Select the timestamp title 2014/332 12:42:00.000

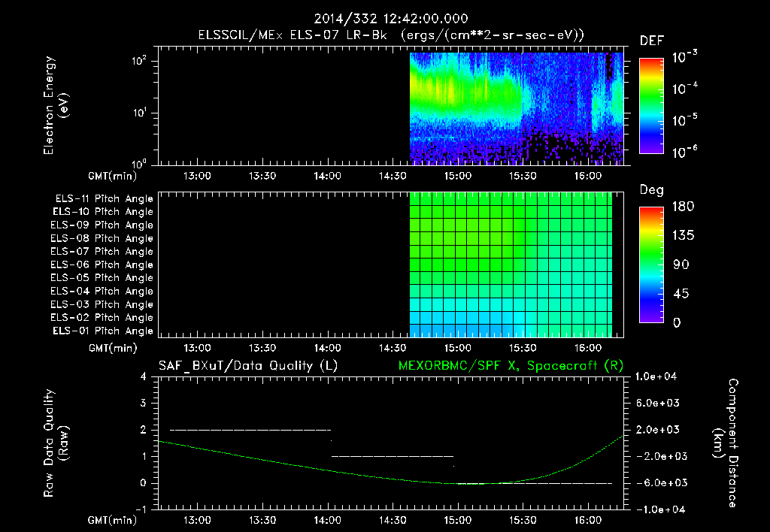tap(391, 19)
